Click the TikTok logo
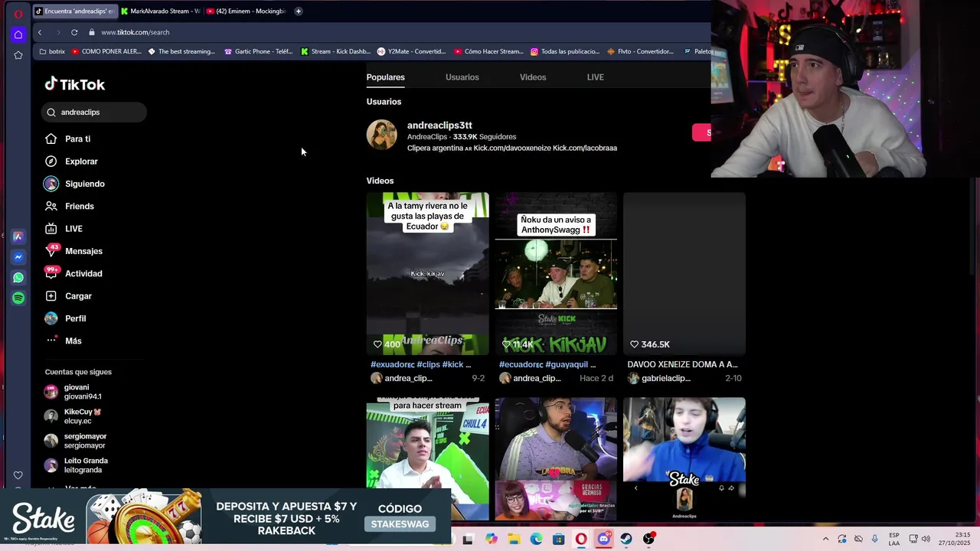The image size is (980, 551). pos(74,84)
